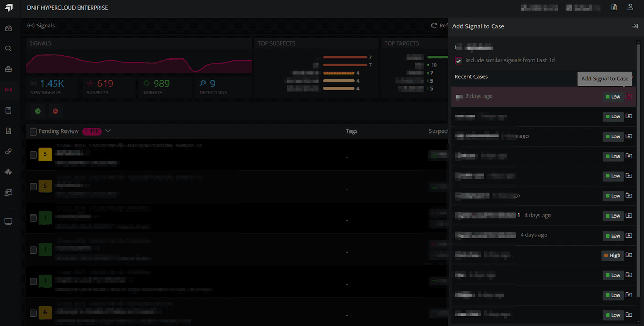Click the panel's vertical scrollbar
The height and width of the screenshot is (326, 644).
pyautogui.click(x=638, y=161)
